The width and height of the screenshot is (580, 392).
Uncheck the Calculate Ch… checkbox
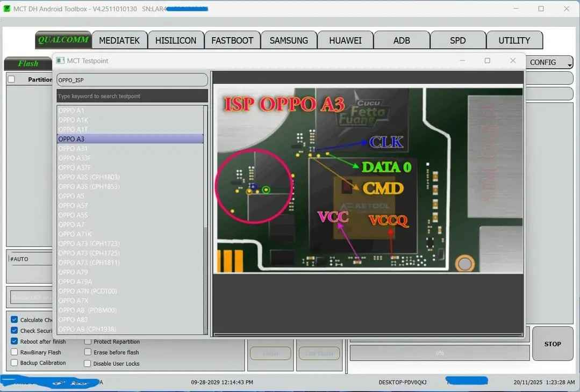(x=14, y=320)
